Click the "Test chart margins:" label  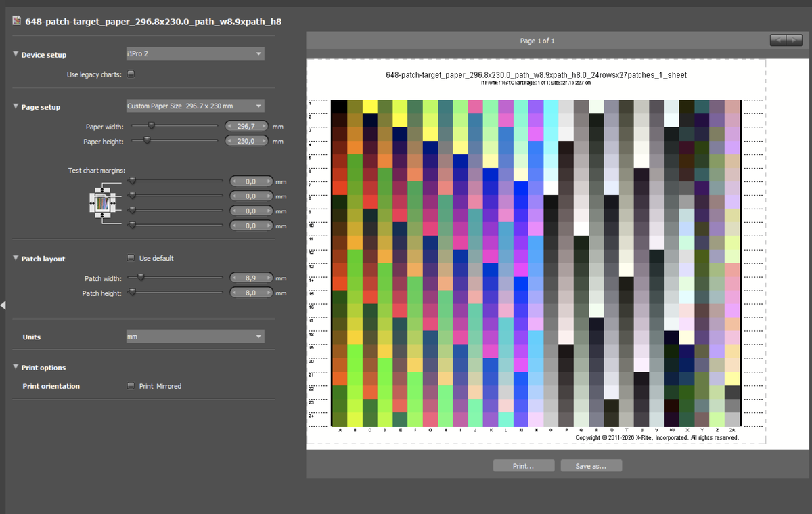97,170
